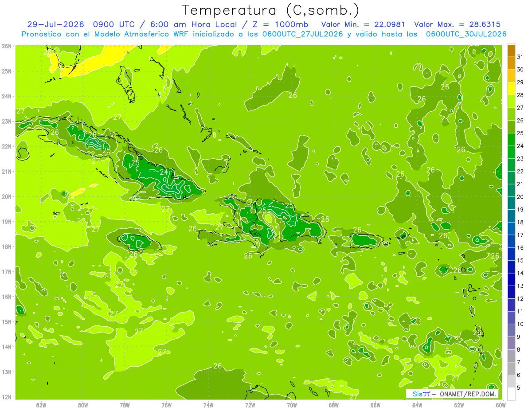The height and width of the screenshot is (411, 532).
Task: Click the color bar label 31
Action: [520, 57]
